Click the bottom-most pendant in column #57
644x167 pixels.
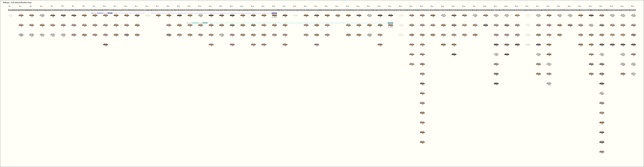click(x=602, y=152)
